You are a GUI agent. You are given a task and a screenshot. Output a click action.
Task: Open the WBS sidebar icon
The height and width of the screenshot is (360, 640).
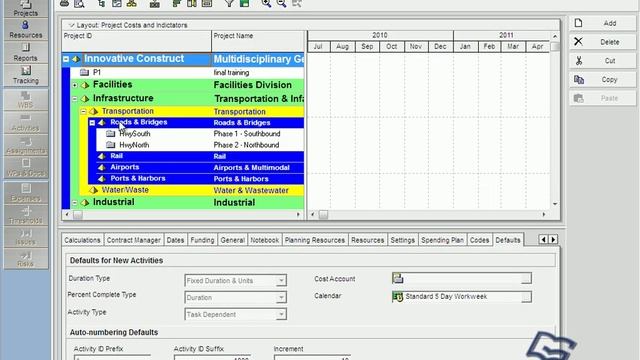25,100
